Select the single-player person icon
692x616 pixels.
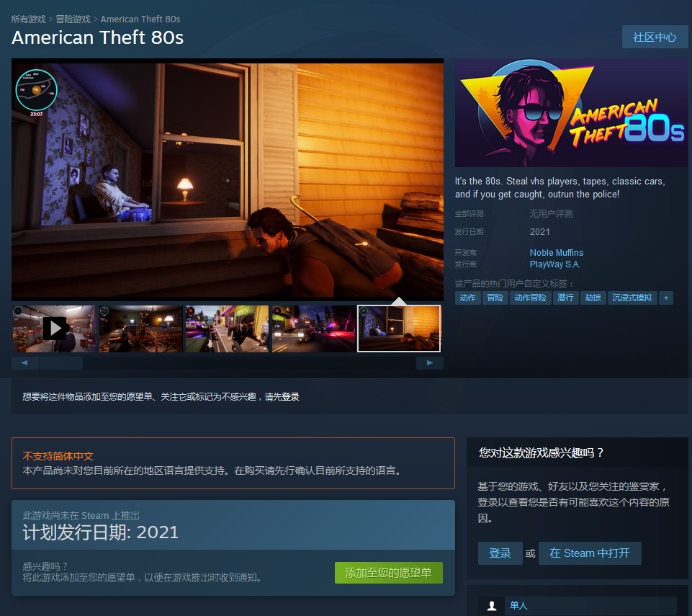click(492, 605)
